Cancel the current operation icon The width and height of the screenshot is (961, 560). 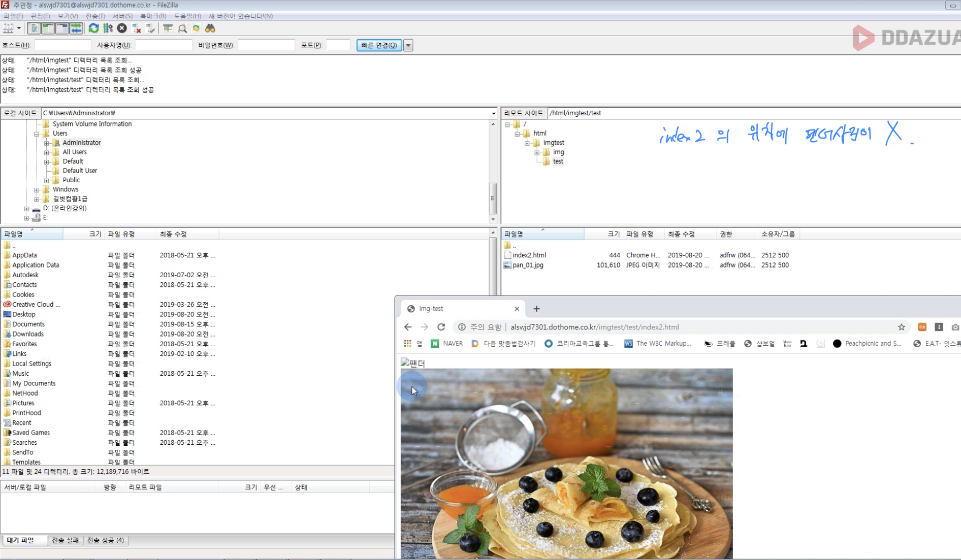coord(122,28)
